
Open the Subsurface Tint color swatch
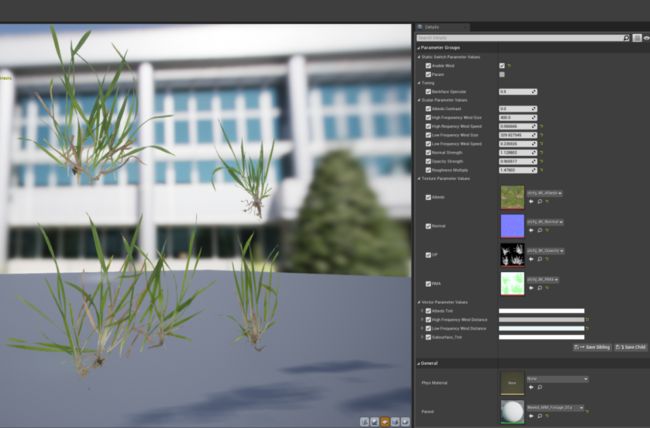(541, 337)
